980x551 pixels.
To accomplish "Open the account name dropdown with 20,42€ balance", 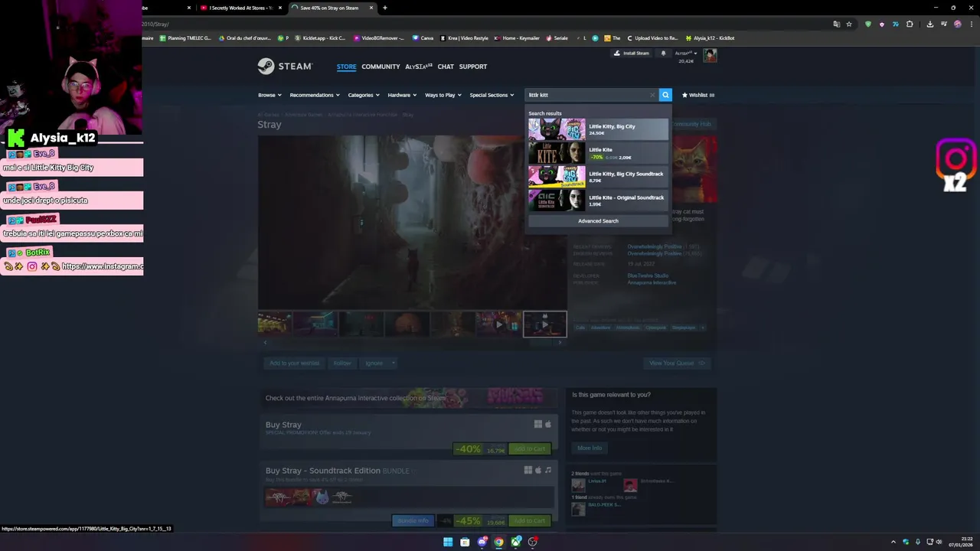I will [x=685, y=54].
